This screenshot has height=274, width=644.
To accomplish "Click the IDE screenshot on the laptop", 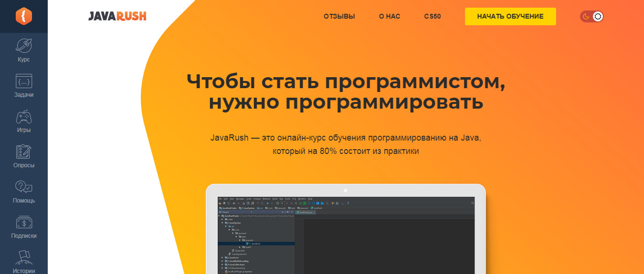I will [x=346, y=235].
